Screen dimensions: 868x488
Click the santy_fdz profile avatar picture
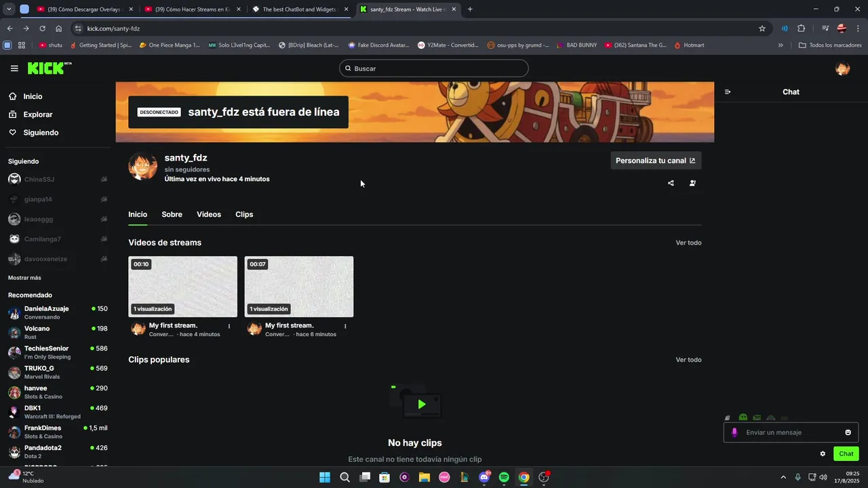(x=143, y=166)
